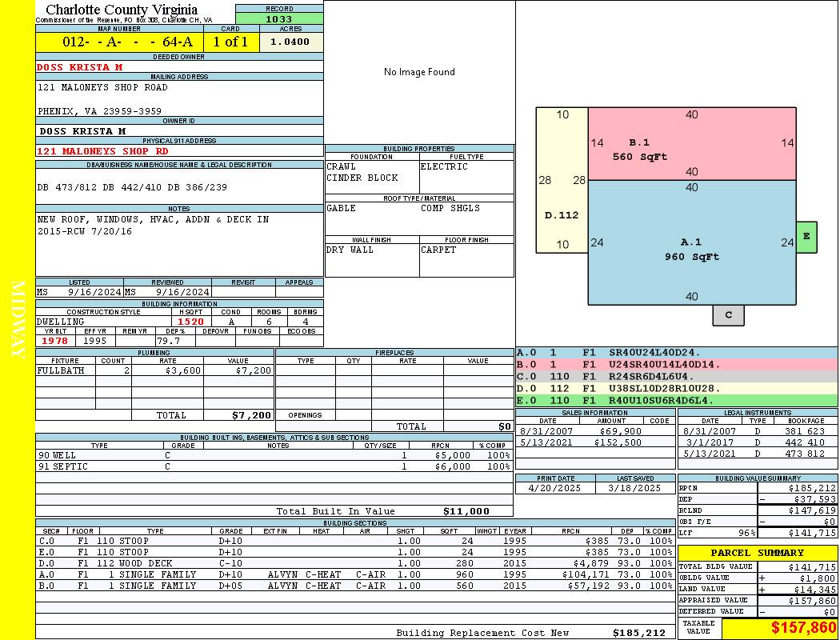
Task: Click acres value 1.0400
Action: [290, 42]
